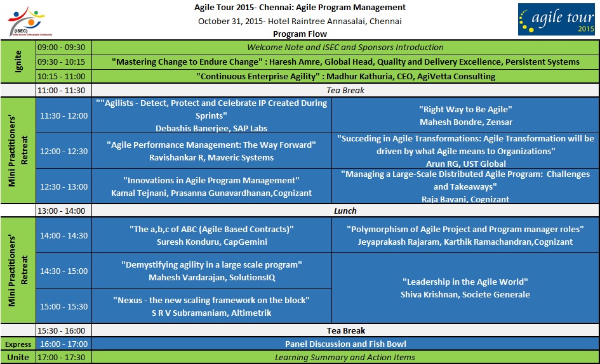Select the Lunch row

point(345,211)
